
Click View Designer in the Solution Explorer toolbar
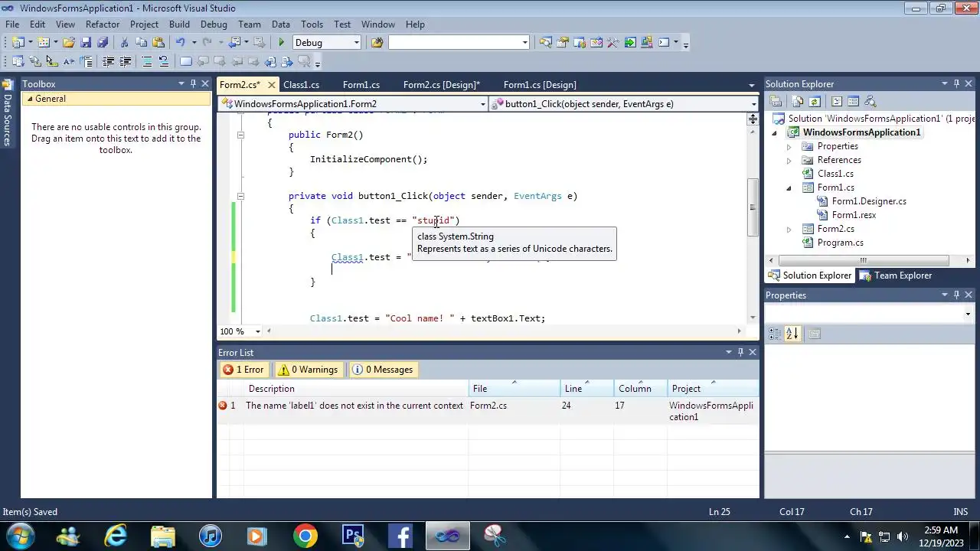(853, 101)
